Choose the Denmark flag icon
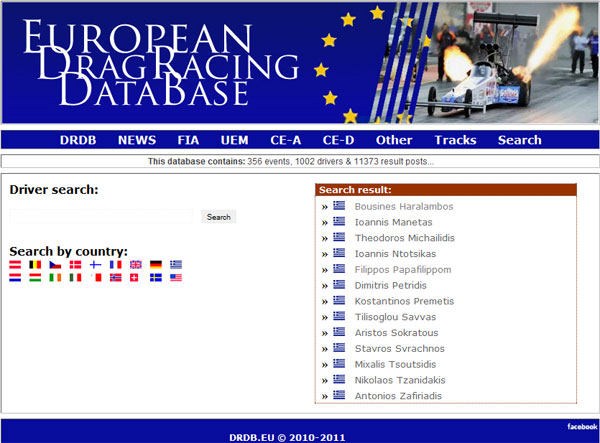Viewport: 600px width, 443px height. pos(75,264)
